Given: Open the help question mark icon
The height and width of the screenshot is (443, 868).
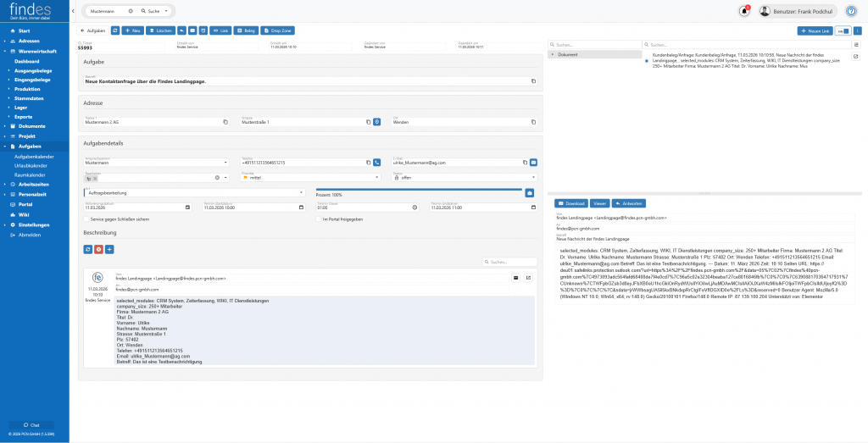Looking at the screenshot, I should (x=852, y=11).
